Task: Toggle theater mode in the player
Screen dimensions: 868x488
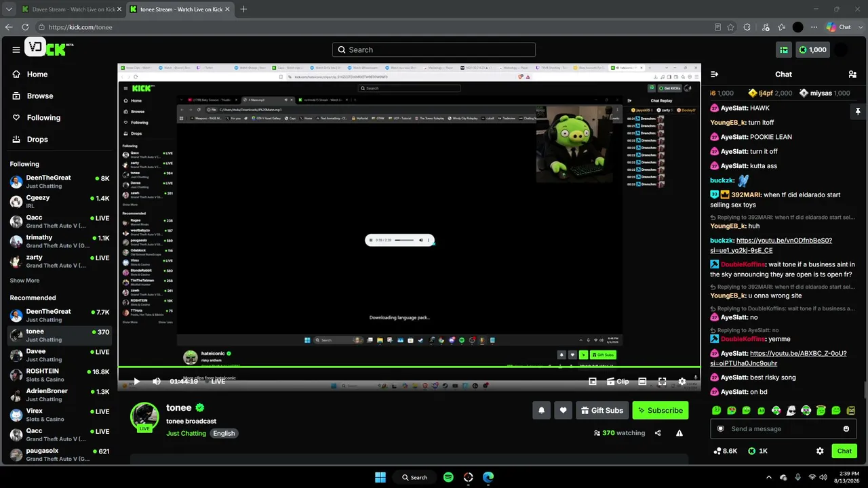Action: [642, 382]
